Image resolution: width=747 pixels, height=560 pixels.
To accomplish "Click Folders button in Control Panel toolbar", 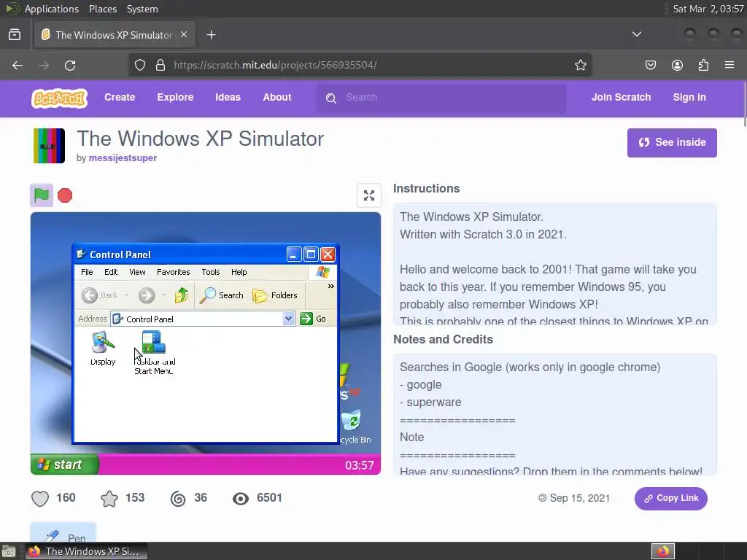I will (x=275, y=295).
